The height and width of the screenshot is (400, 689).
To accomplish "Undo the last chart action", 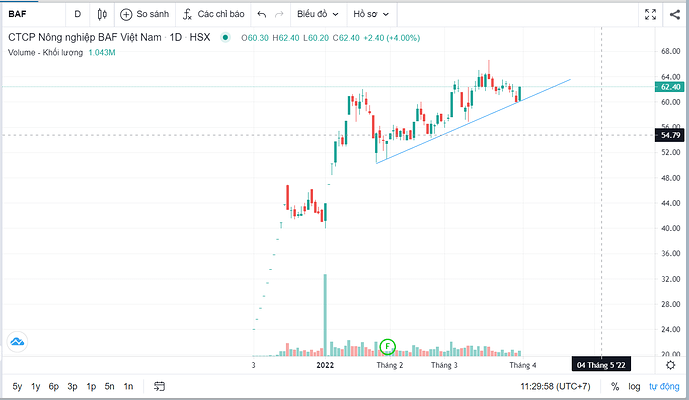I will [x=262, y=15].
